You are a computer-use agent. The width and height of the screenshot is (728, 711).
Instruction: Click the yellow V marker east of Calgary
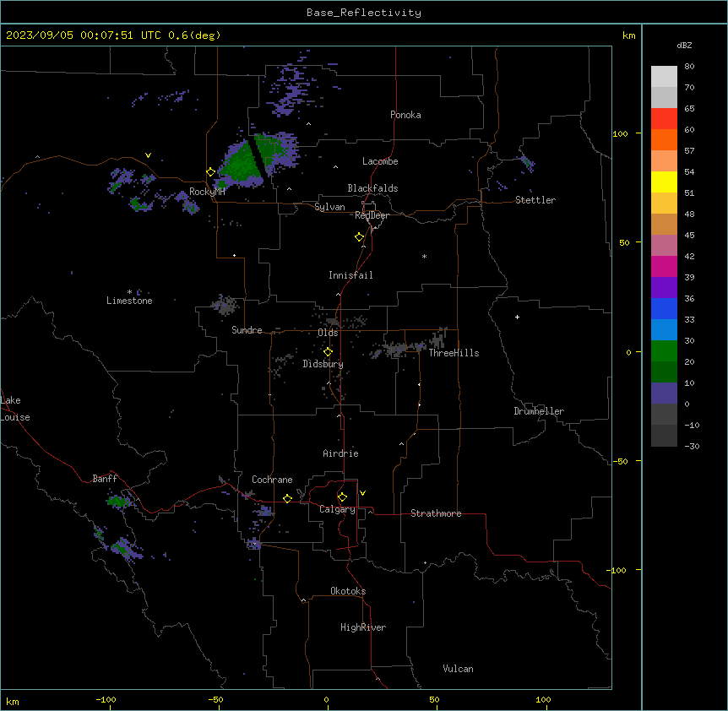click(x=362, y=493)
